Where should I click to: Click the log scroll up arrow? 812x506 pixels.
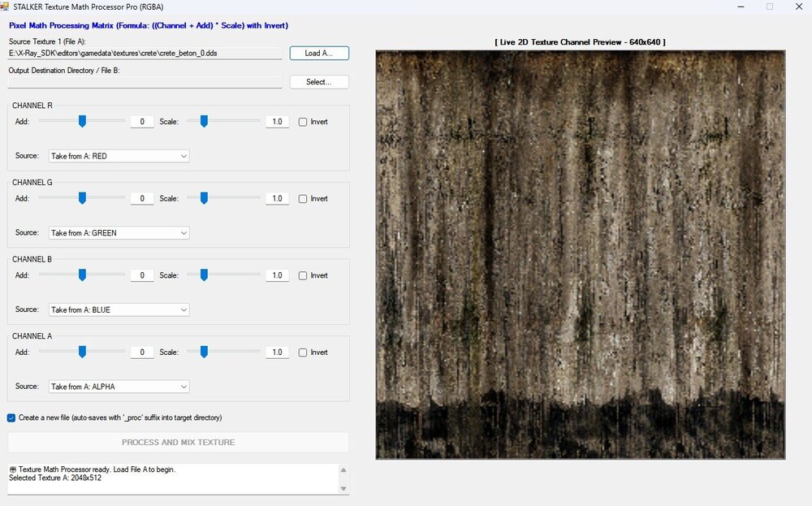343,470
